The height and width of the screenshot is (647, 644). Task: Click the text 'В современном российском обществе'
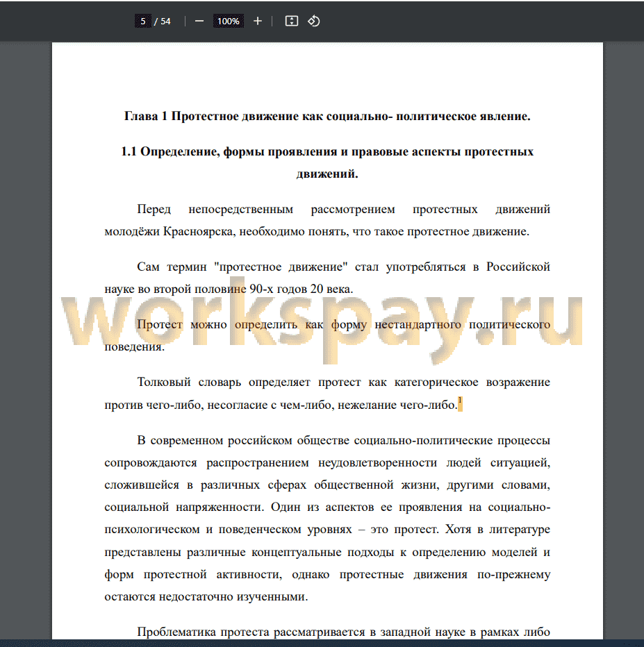pyautogui.click(x=244, y=440)
